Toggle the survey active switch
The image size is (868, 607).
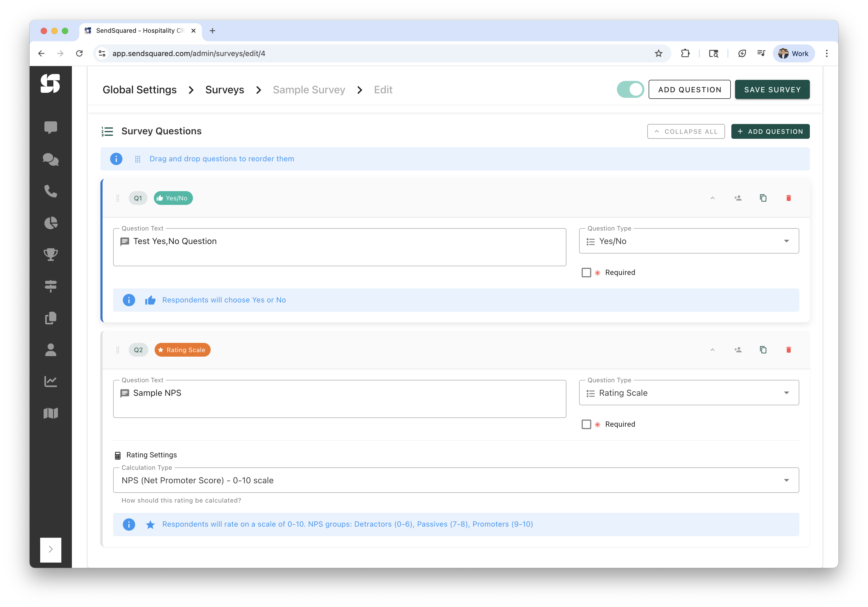[x=630, y=90]
